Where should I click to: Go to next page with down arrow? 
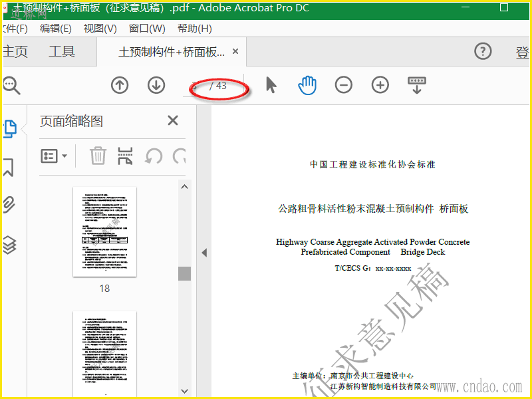point(156,85)
